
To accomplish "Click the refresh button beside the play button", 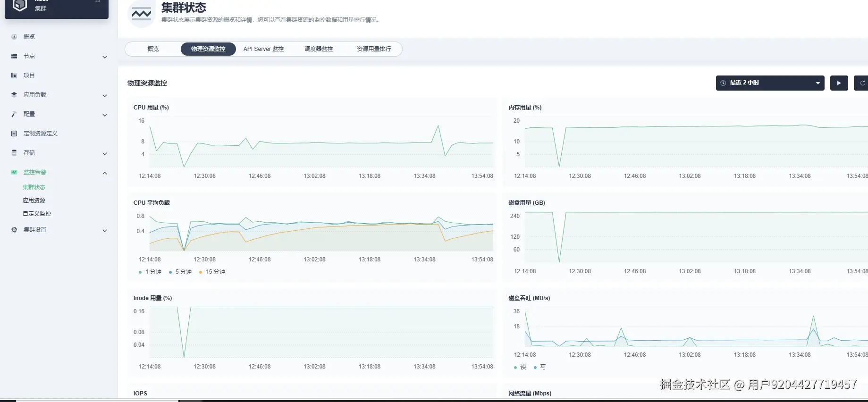I will [x=861, y=83].
